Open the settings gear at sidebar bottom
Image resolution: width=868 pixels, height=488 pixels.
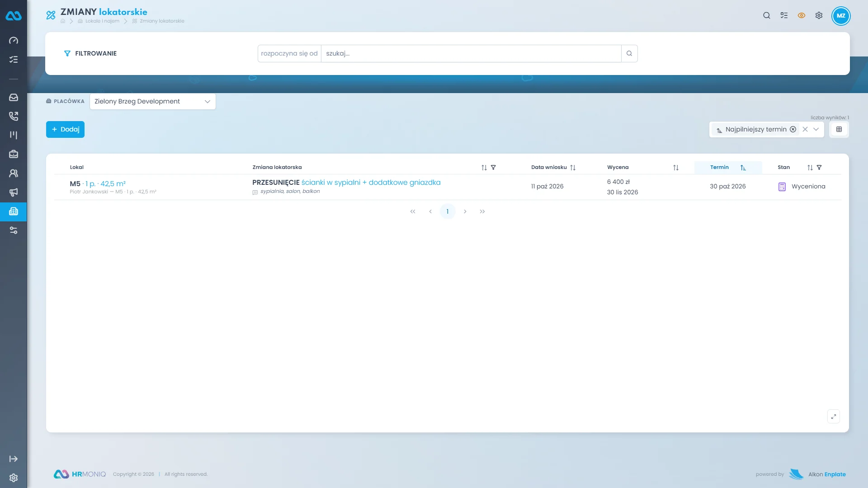[14, 478]
